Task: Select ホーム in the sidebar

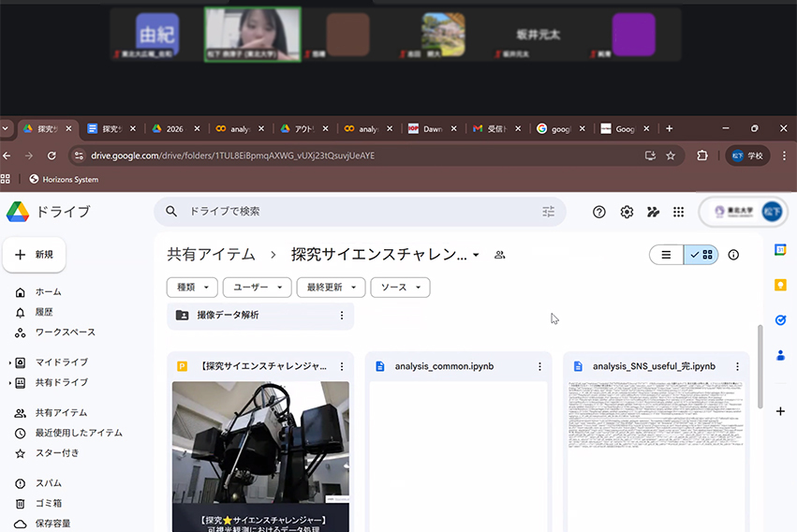Action: click(x=48, y=292)
